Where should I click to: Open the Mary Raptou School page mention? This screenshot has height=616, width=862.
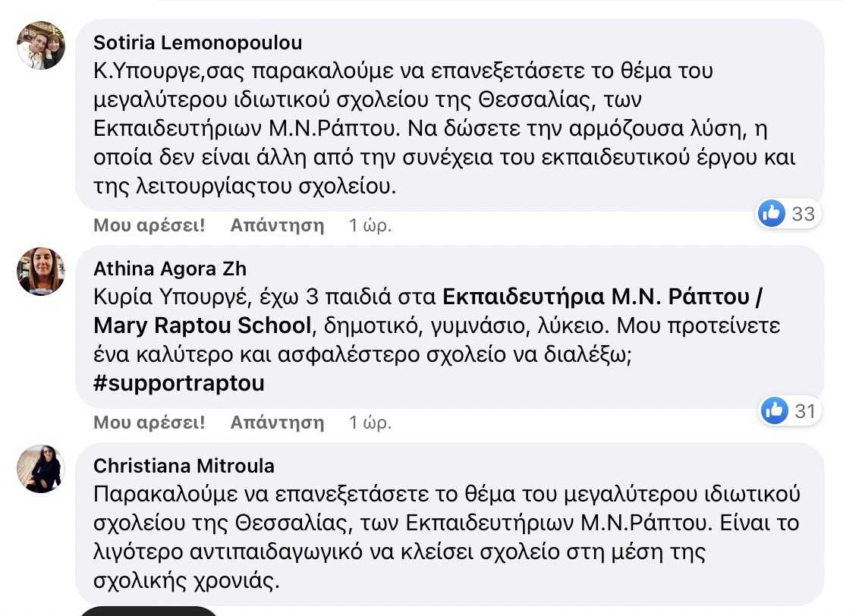(203, 325)
